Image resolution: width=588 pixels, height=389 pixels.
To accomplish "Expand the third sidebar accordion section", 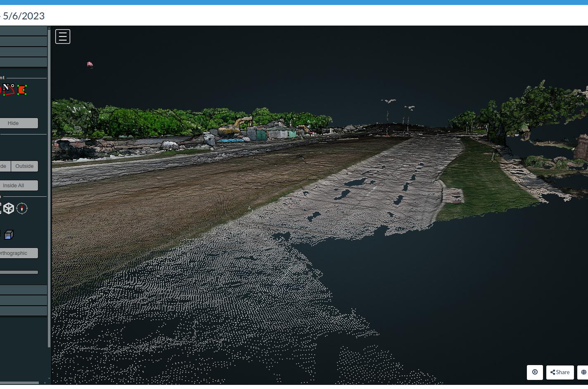I will point(23,52).
